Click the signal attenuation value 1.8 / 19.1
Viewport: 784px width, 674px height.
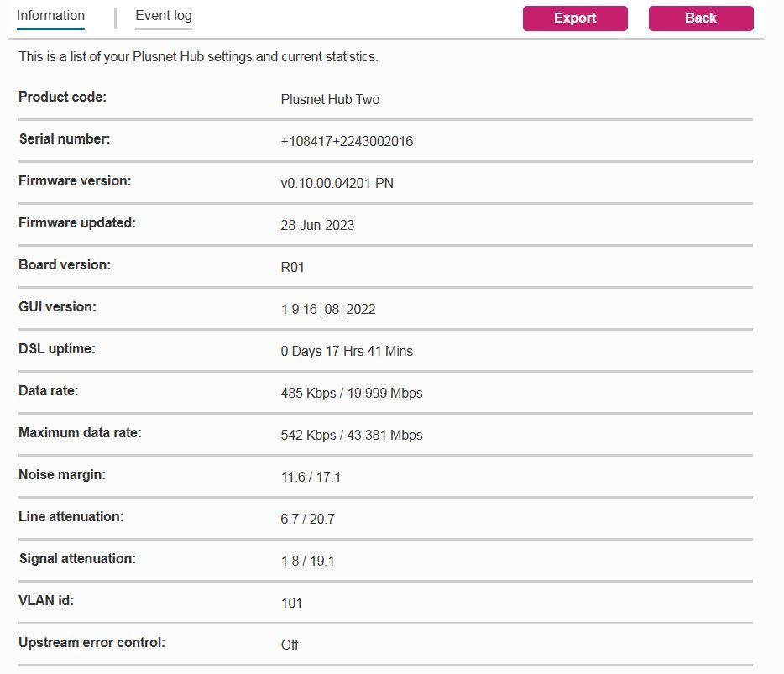click(x=307, y=561)
